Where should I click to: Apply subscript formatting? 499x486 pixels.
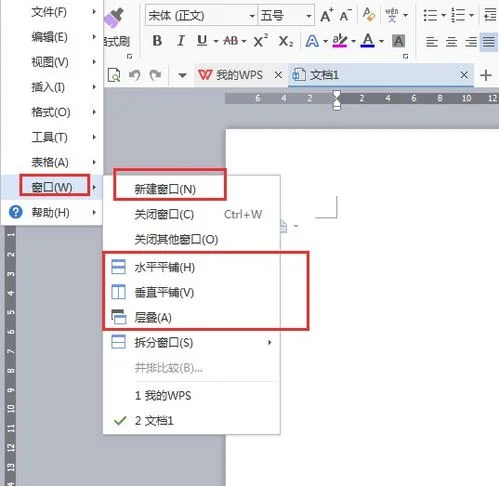286,42
